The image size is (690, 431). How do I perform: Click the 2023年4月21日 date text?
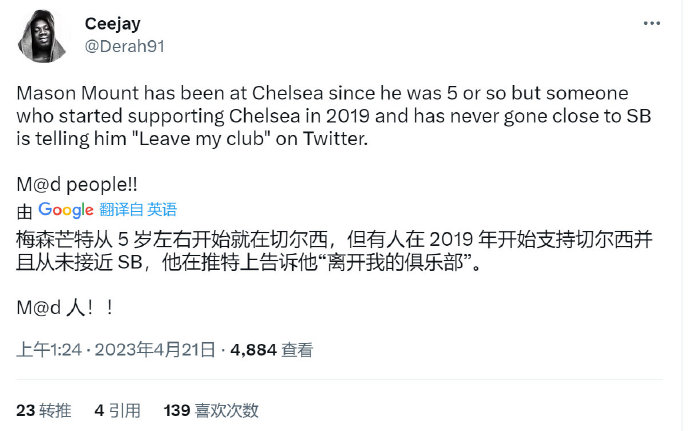pos(154,350)
